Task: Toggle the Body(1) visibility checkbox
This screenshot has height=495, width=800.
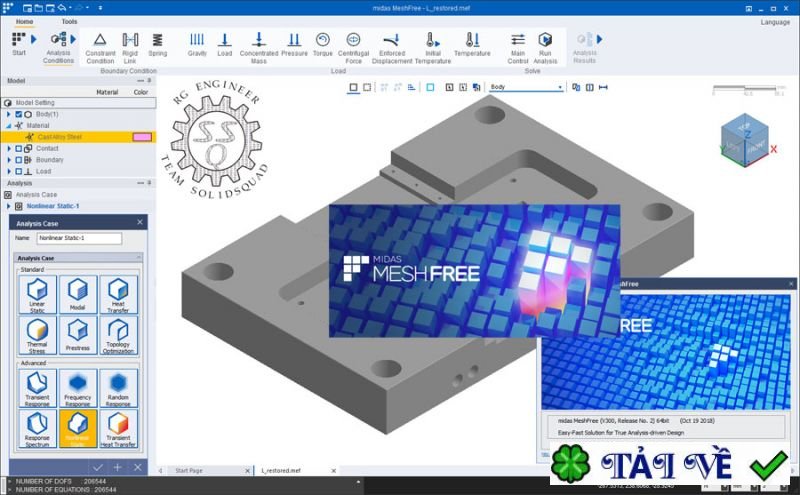Action: point(18,114)
